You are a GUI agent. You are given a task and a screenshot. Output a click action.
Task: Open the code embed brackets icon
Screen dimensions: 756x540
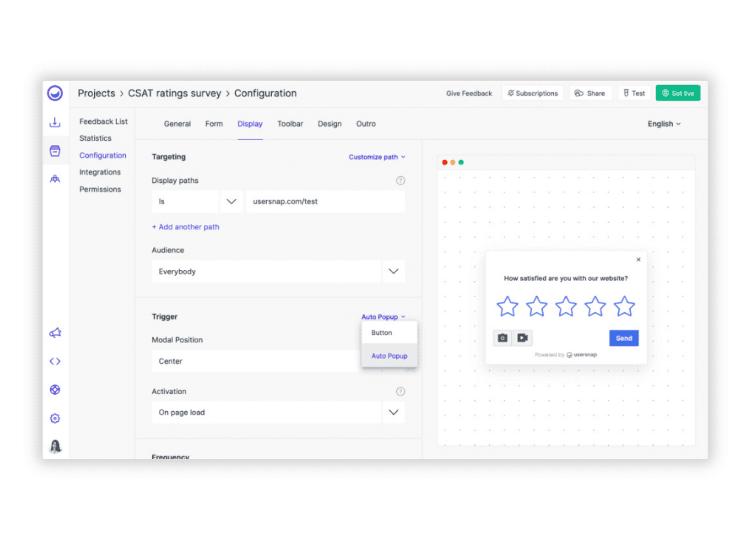coord(55,361)
